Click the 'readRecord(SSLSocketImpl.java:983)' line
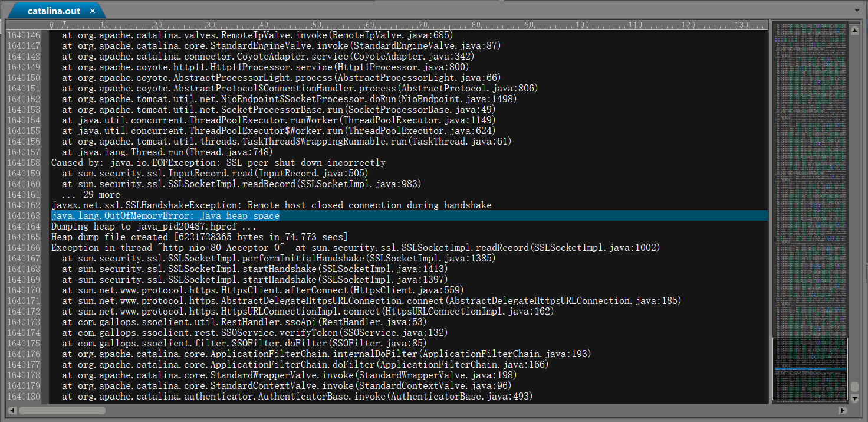 click(x=241, y=184)
